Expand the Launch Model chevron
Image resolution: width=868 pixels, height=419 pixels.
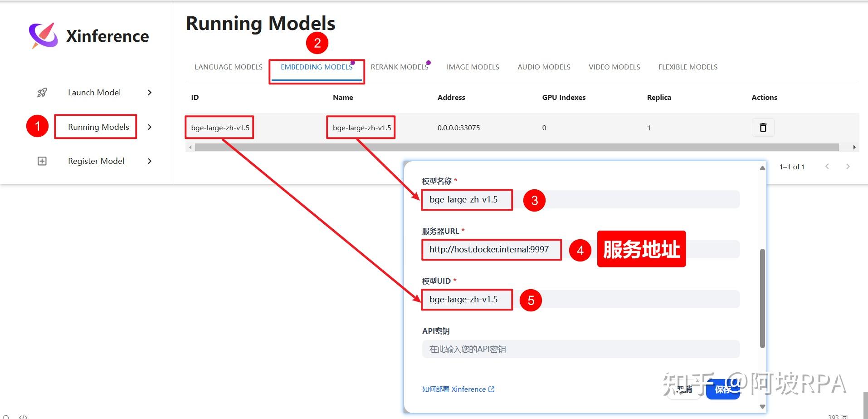point(150,92)
